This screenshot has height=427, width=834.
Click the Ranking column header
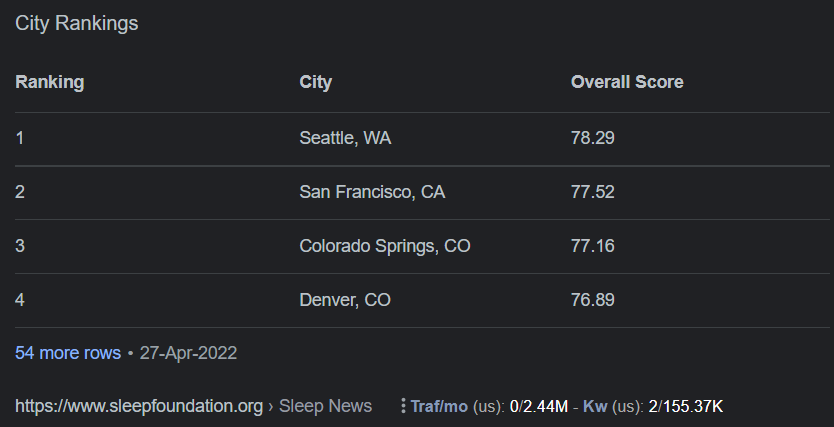coord(49,82)
